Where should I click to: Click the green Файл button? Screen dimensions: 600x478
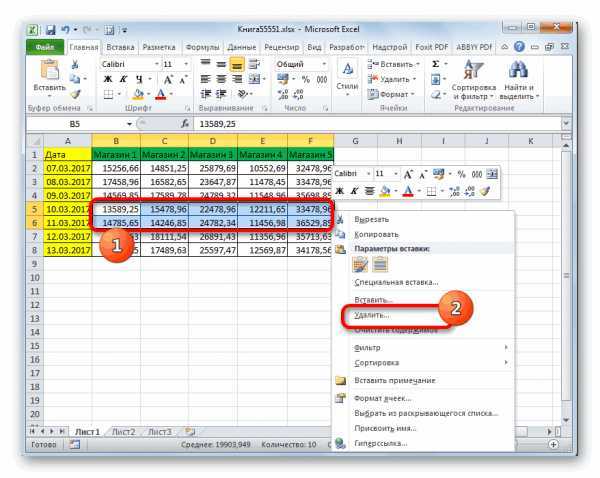[45, 47]
